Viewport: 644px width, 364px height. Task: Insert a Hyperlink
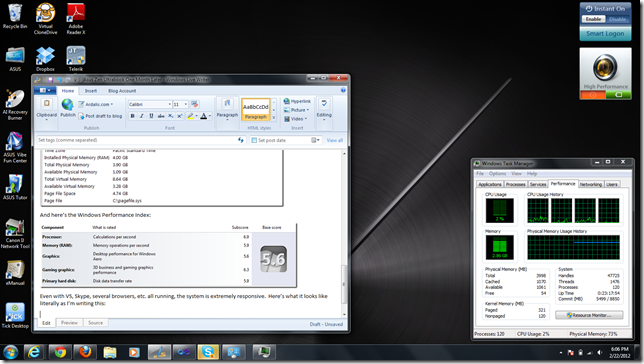coord(297,101)
